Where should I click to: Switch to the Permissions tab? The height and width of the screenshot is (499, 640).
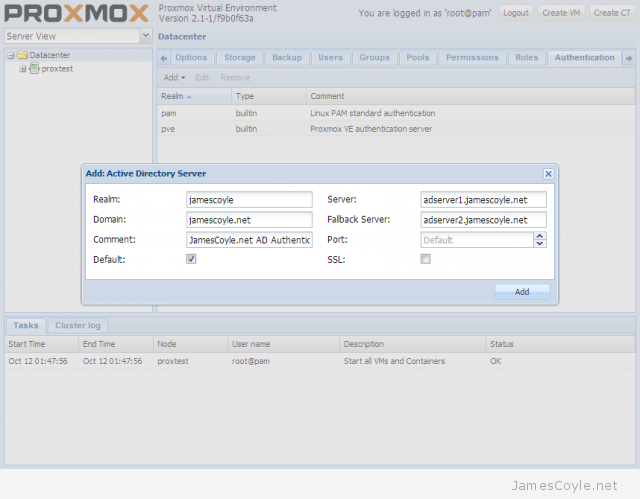tap(472, 58)
